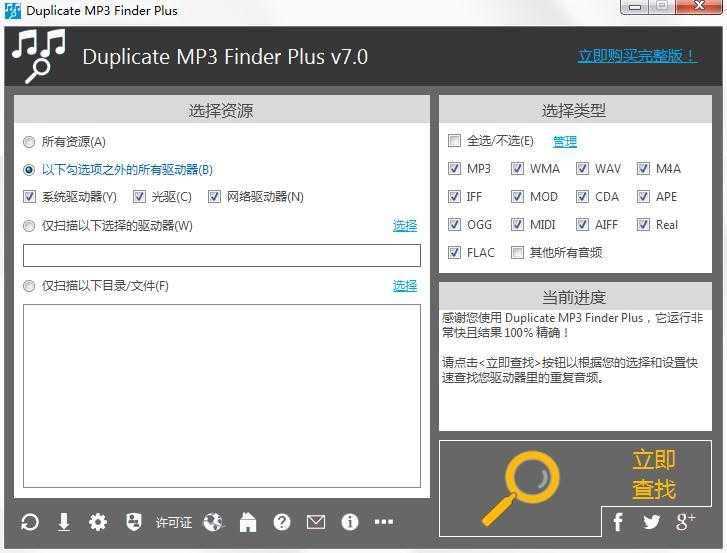Screen dimensions: 727x553
Task: Click 选择 link for directory/file selection
Action: click(405, 286)
